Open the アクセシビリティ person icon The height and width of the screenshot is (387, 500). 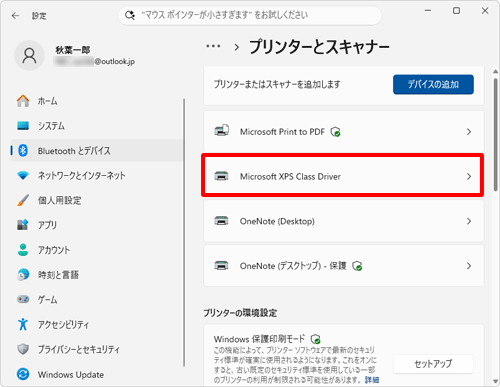23,324
